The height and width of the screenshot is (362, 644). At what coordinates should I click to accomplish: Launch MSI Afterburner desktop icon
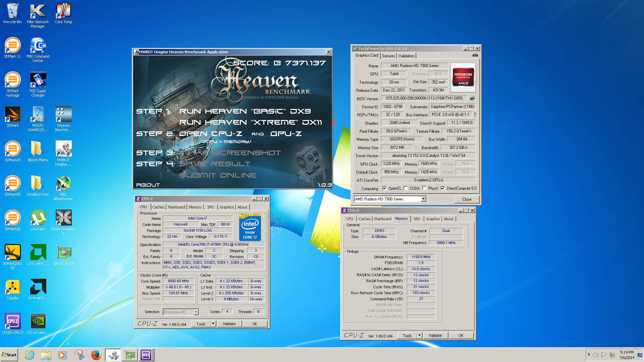pos(63,188)
